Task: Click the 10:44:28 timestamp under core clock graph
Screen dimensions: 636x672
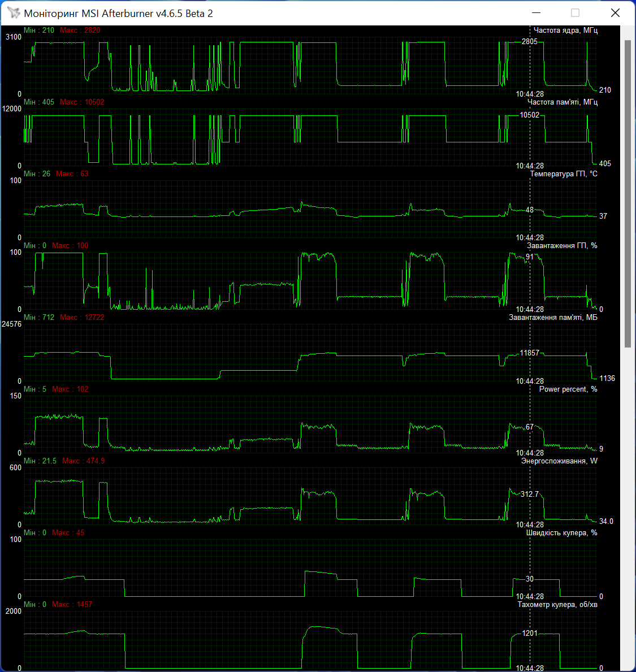Action: pyautogui.click(x=530, y=94)
